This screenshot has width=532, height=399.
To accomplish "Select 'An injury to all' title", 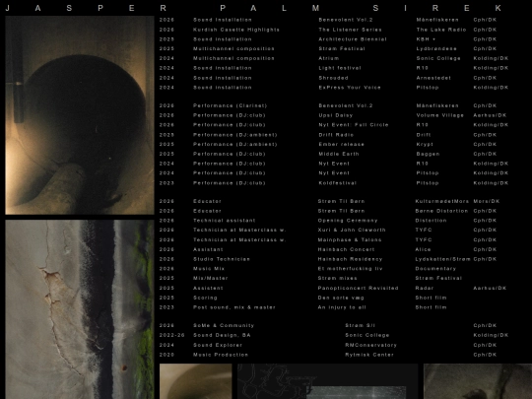I will click(x=342, y=307).
